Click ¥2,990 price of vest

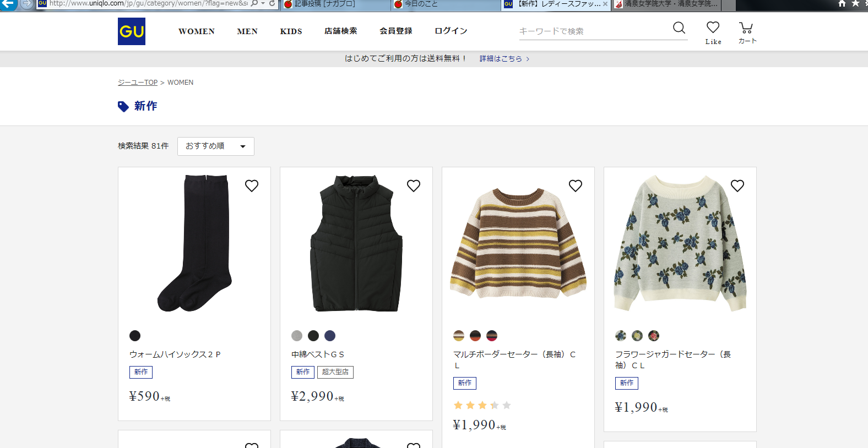pos(318,396)
